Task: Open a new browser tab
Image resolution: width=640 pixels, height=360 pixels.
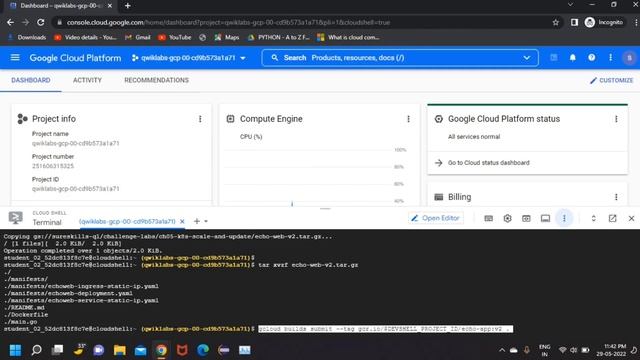Action: [x=128, y=6]
